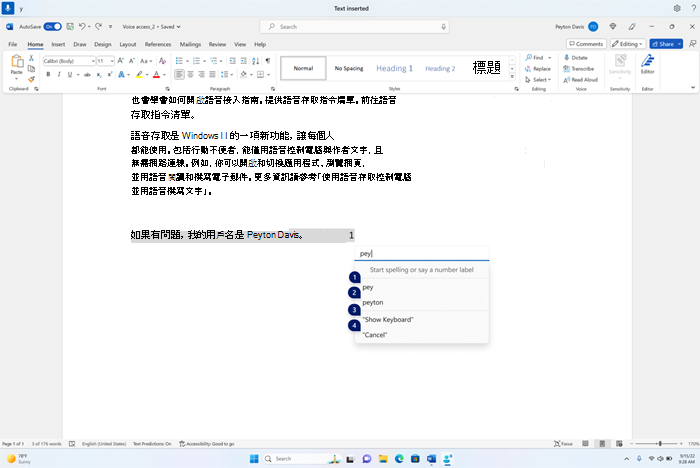Viewport: 700px width, 468px height.
Task: Open the voice access help icon
Action: point(693,8)
